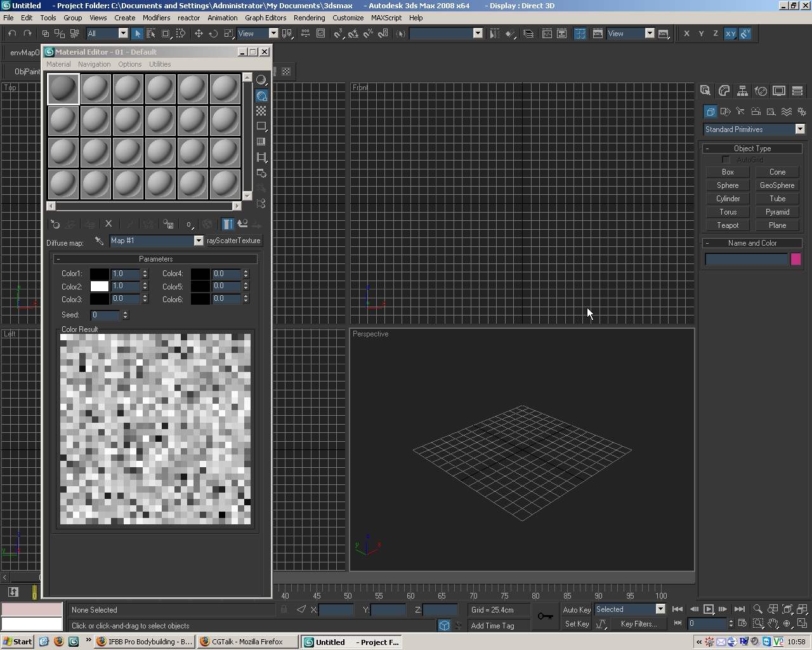Choose the Select and Rotate tool

(x=213, y=34)
